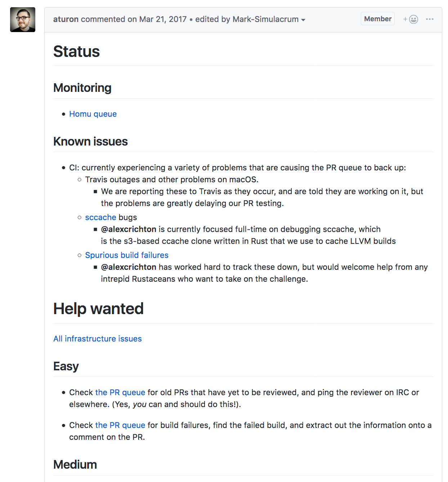Click the Easy subsection heading

(x=66, y=366)
